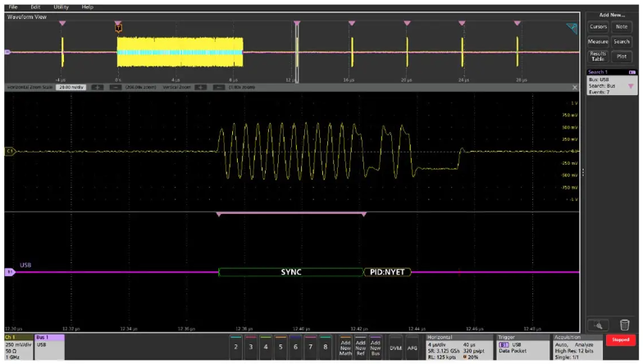643x364 pixels.
Task: Turn on channel 4
Action: click(266, 347)
